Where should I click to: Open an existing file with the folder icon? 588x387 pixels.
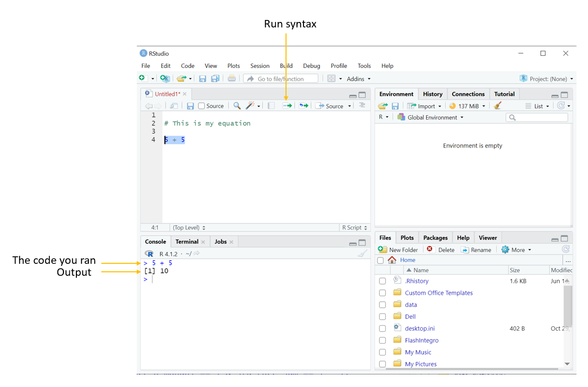[182, 78]
